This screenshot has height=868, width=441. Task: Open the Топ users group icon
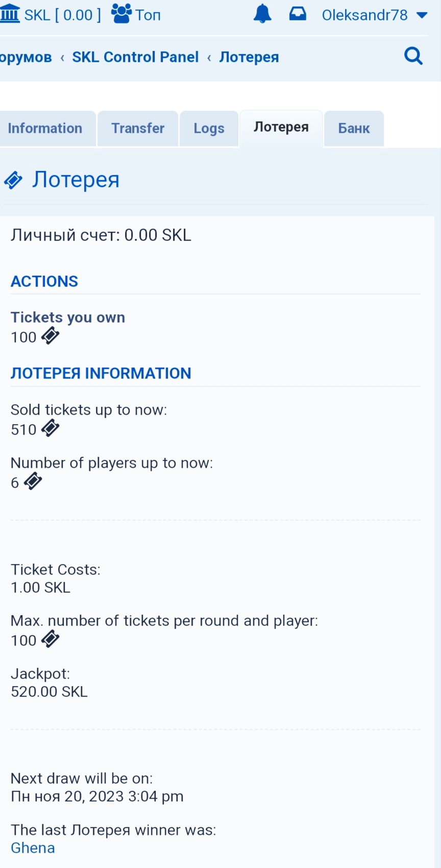(121, 14)
